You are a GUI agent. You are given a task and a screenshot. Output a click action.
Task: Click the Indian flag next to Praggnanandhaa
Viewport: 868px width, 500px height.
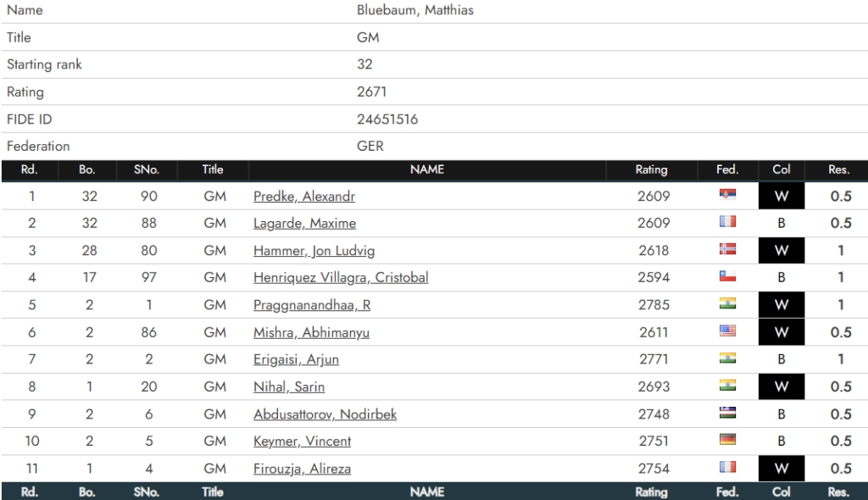(x=726, y=305)
